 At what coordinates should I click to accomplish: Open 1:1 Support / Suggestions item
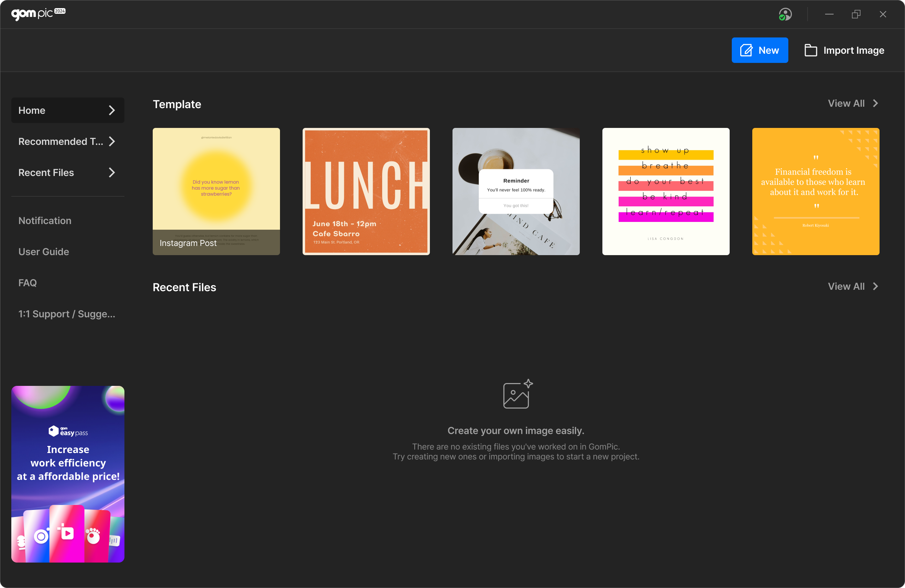pyautogui.click(x=66, y=314)
